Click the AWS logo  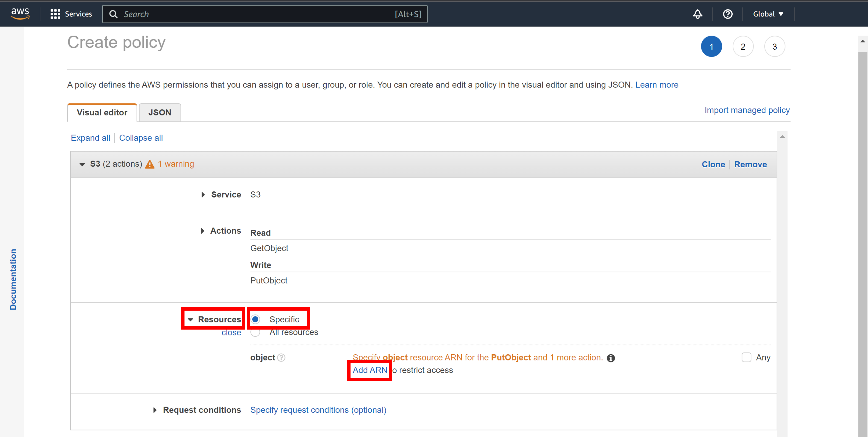20,13
